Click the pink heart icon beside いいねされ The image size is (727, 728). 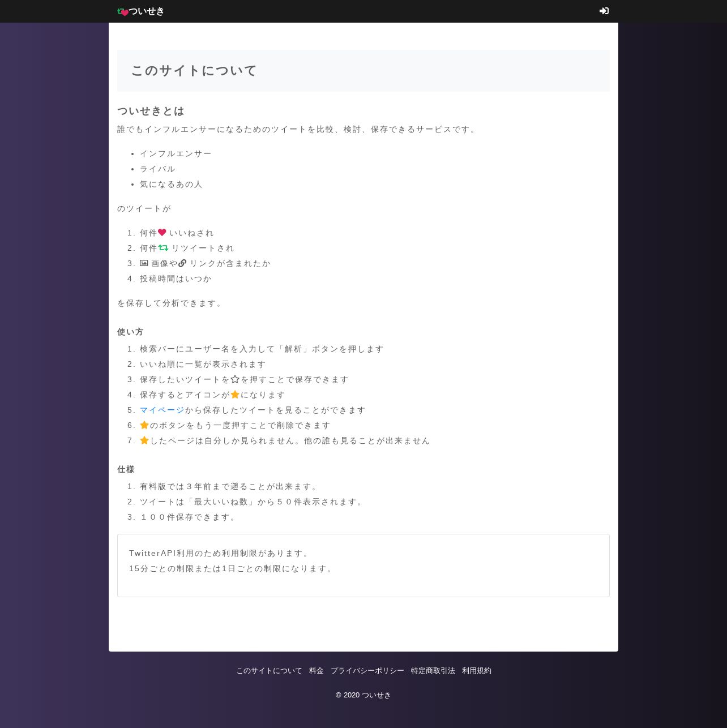pos(162,232)
